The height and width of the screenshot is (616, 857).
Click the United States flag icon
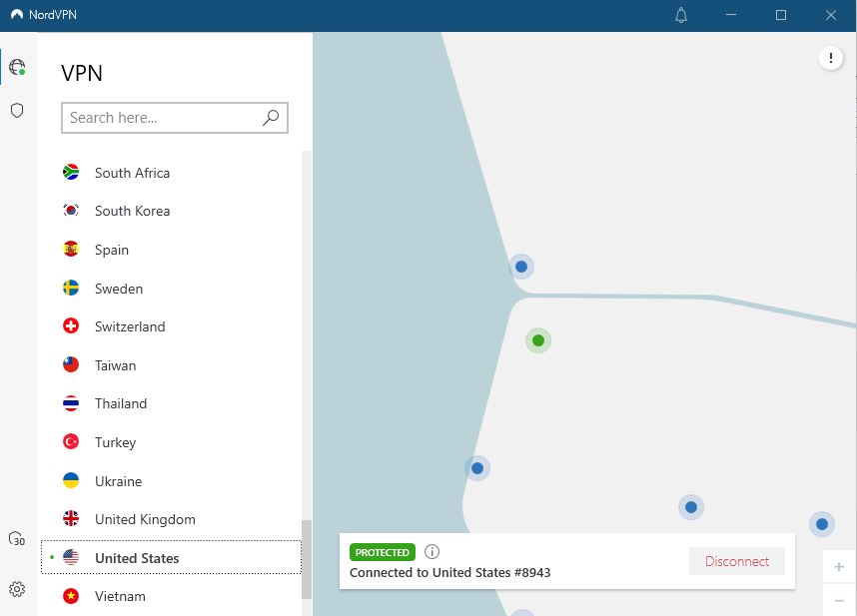(70, 557)
